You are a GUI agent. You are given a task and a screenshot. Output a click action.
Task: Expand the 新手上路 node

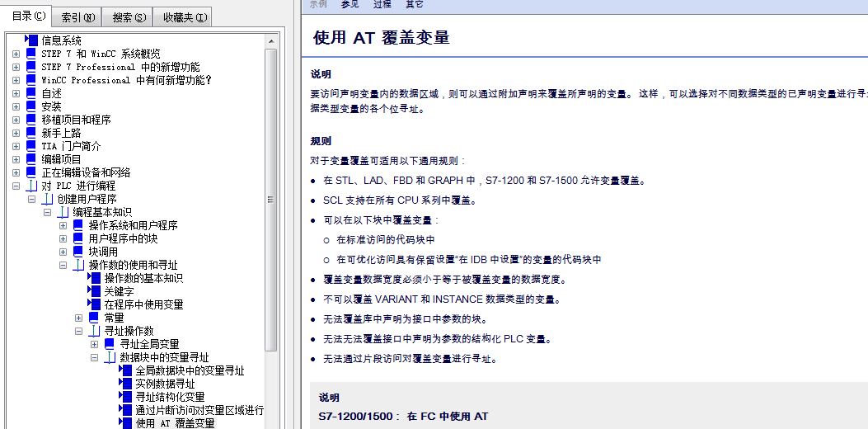pos(16,133)
